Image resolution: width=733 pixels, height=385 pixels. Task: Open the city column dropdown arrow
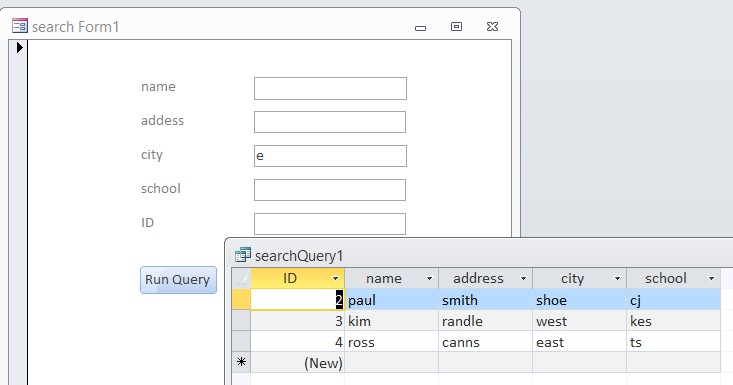[617, 278]
